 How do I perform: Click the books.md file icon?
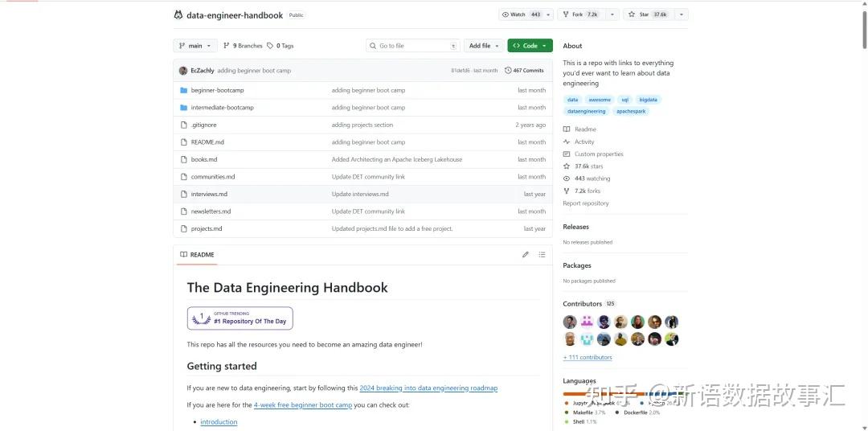[x=184, y=159]
